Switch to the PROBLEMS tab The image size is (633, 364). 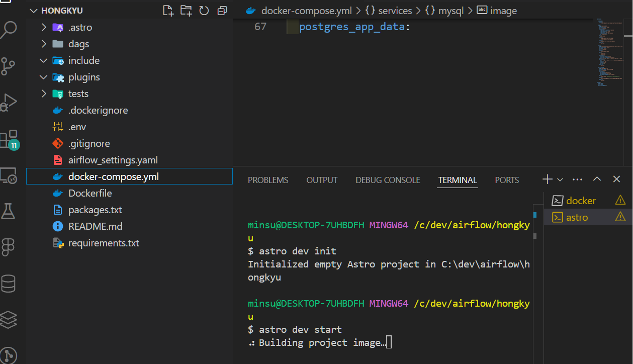pyautogui.click(x=268, y=180)
